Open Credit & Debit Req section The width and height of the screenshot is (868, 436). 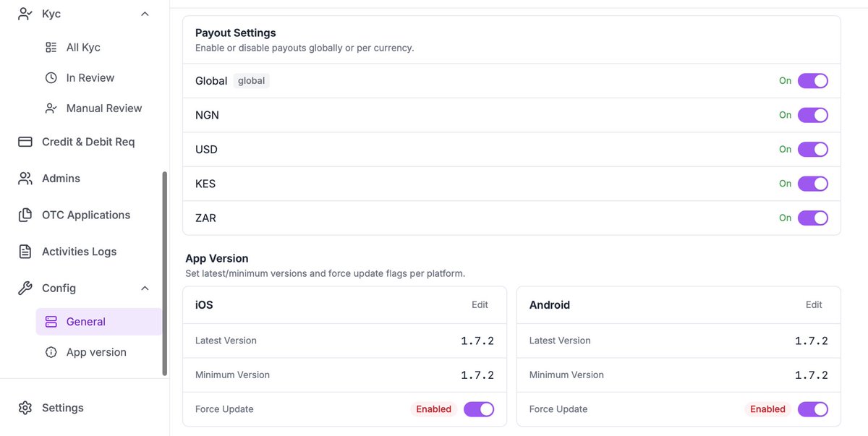point(88,142)
